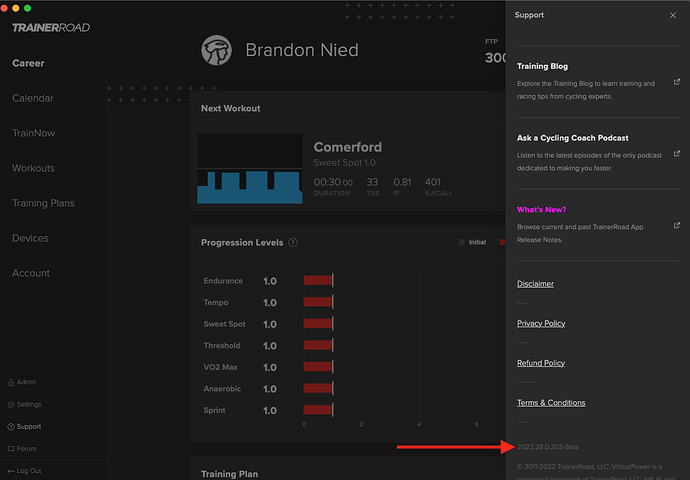The height and width of the screenshot is (480, 690).
Task: Click the FTP label
Action: click(491, 42)
